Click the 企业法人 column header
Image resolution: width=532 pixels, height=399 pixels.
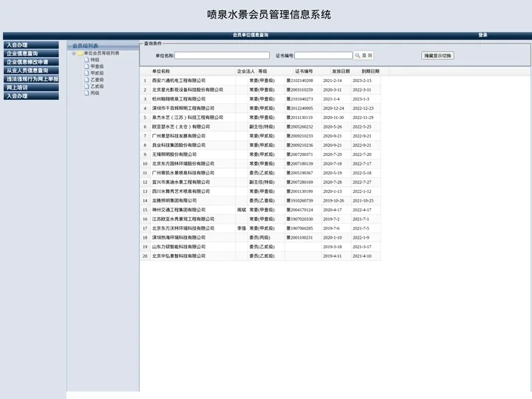pyautogui.click(x=246, y=71)
